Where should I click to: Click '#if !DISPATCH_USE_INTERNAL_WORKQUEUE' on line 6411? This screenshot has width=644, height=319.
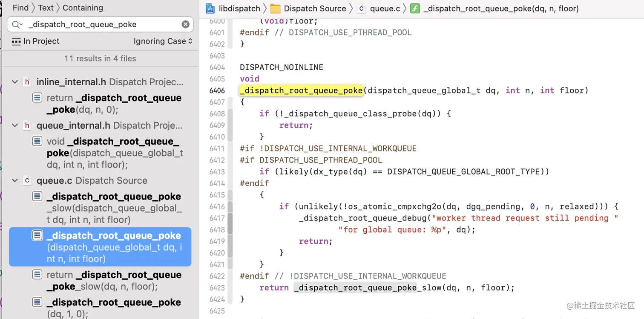click(328, 148)
